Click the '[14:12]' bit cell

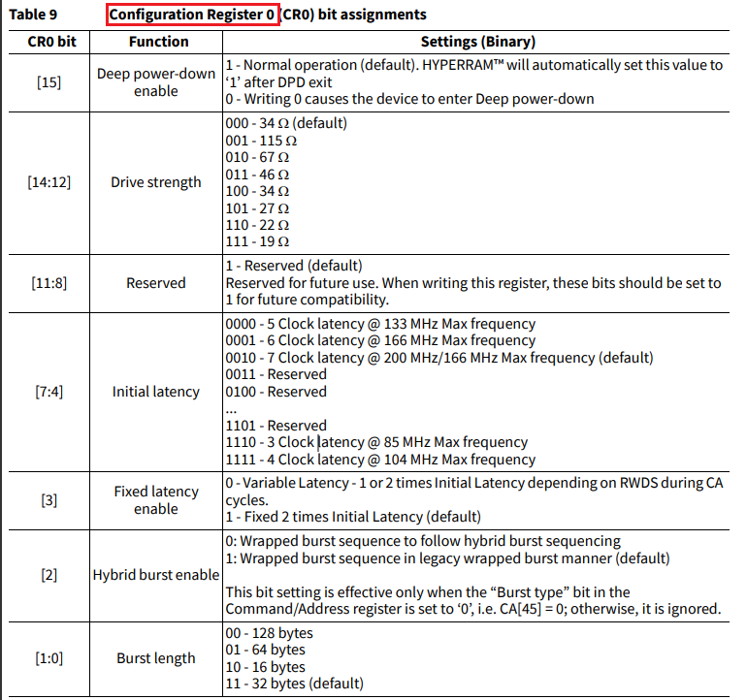point(49,182)
